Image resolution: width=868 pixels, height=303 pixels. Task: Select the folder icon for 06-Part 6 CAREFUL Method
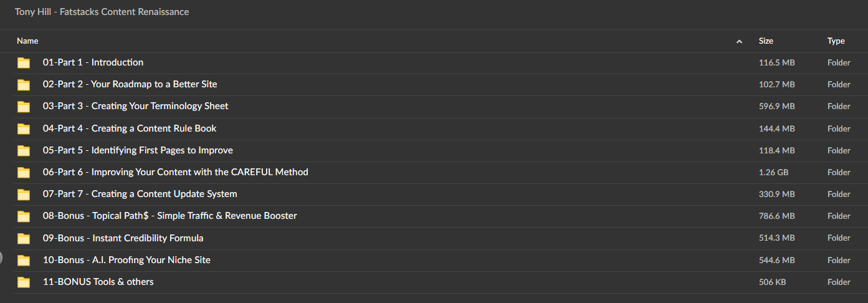[x=24, y=172]
